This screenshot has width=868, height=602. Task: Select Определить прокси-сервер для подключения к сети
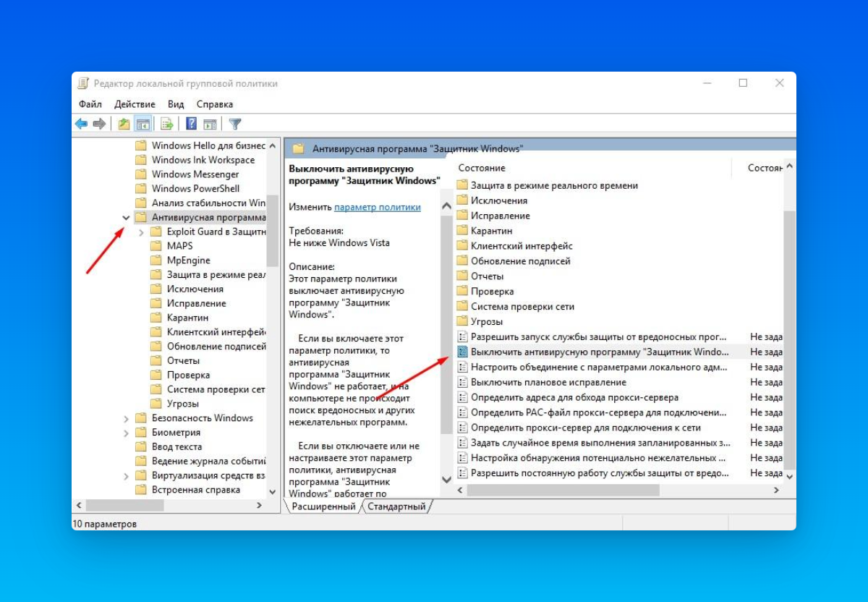click(x=586, y=428)
